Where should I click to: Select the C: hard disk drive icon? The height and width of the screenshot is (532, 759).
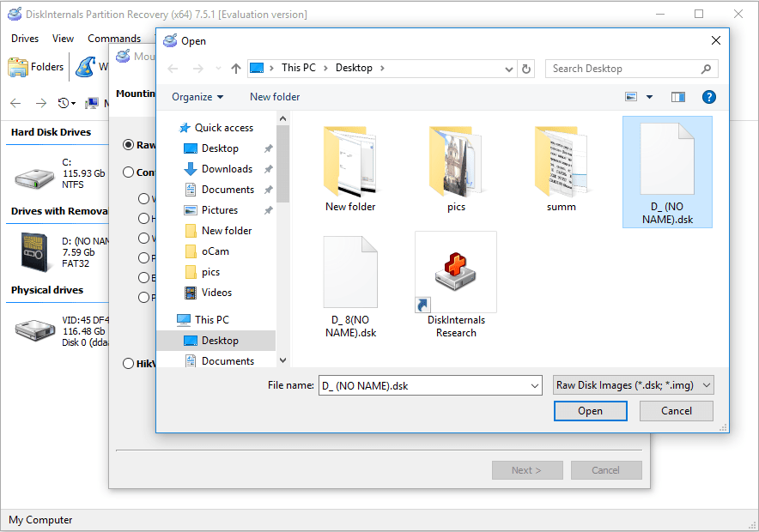33,174
